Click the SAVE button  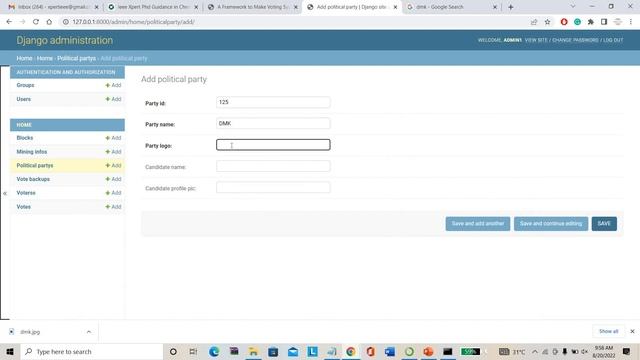coord(604,223)
